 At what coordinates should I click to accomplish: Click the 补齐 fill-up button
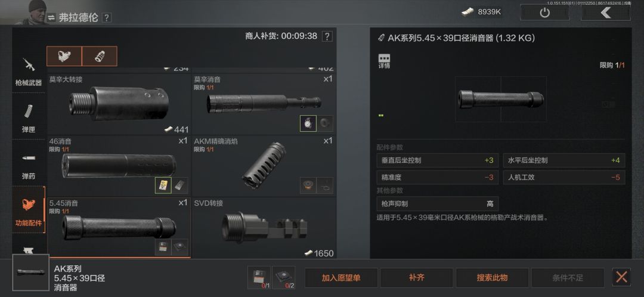coord(416,278)
